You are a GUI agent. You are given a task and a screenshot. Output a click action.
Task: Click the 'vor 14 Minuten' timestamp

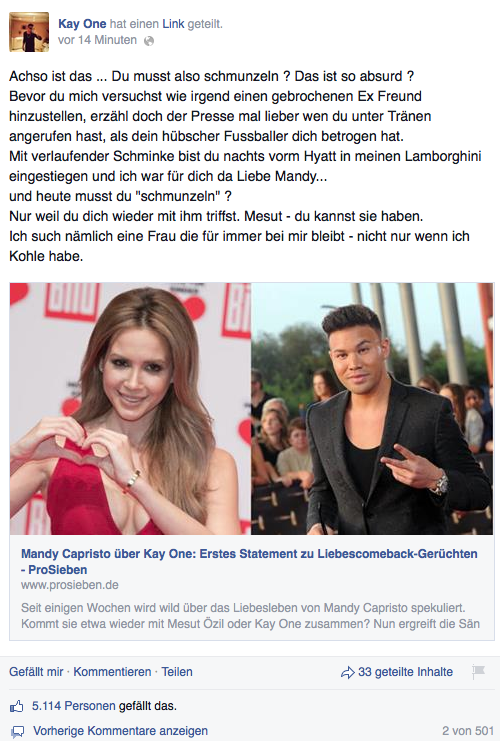coord(97,40)
